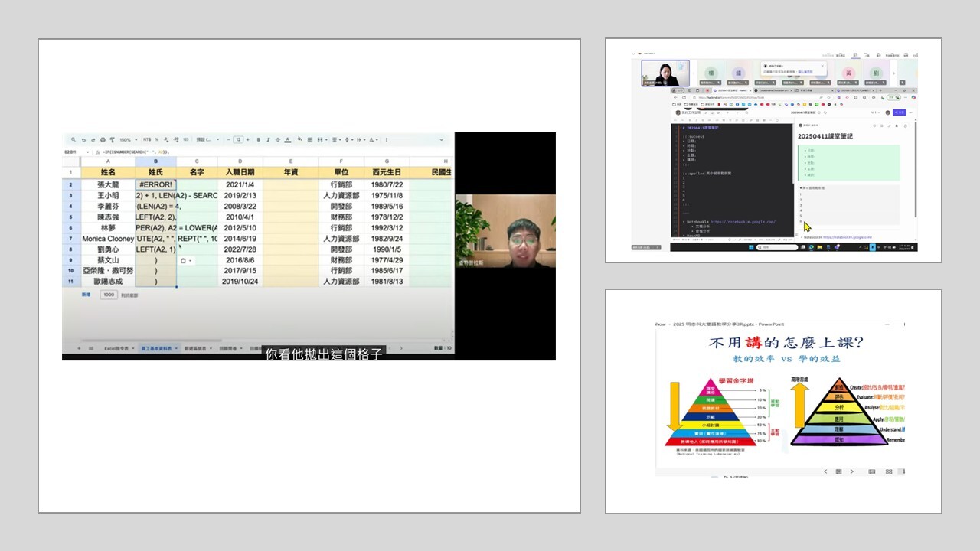
Task: Click the font size field showing 12
Action: pos(238,140)
